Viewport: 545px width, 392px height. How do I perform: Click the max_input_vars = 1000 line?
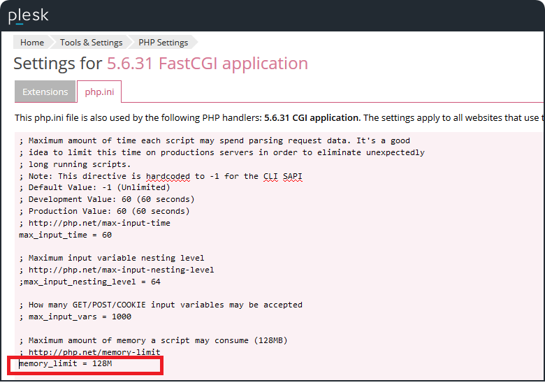click(x=80, y=317)
